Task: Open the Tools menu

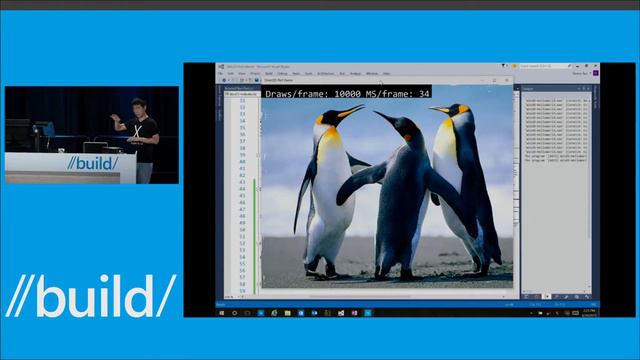Action: pos(308,73)
